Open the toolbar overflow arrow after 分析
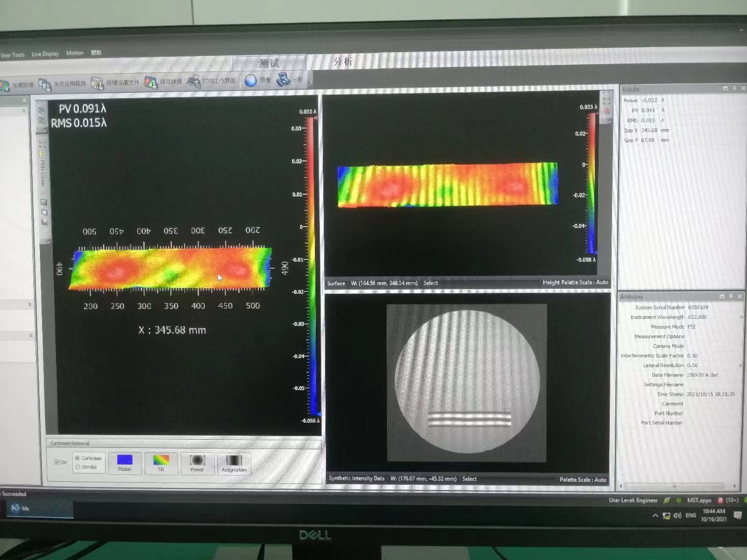Viewport: 747px width, 560px height. click(310, 81)
